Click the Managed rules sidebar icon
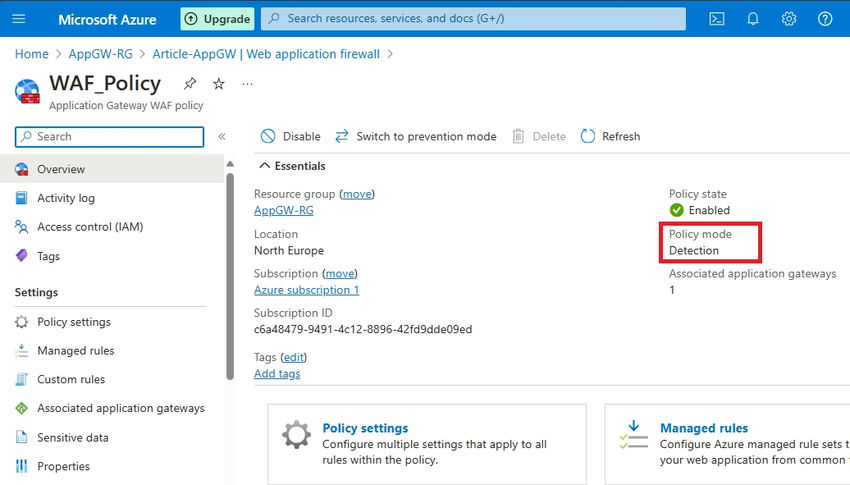Screen dimensions: 850x485 (x=22, y=351)
